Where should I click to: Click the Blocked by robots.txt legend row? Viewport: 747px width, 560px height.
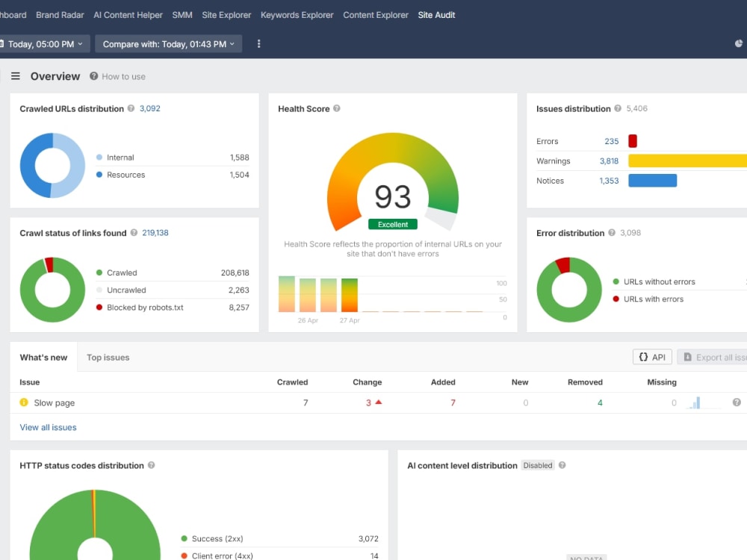point(173,308)
